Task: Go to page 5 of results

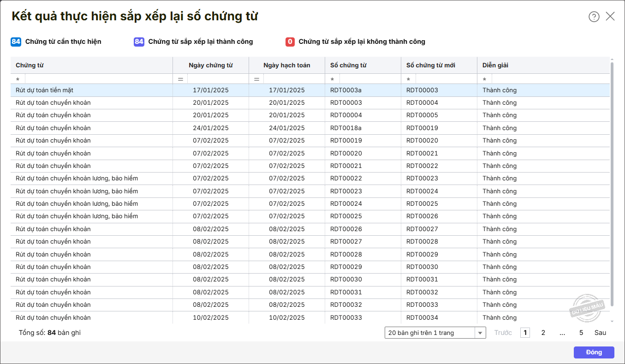Action: (581, 333)
